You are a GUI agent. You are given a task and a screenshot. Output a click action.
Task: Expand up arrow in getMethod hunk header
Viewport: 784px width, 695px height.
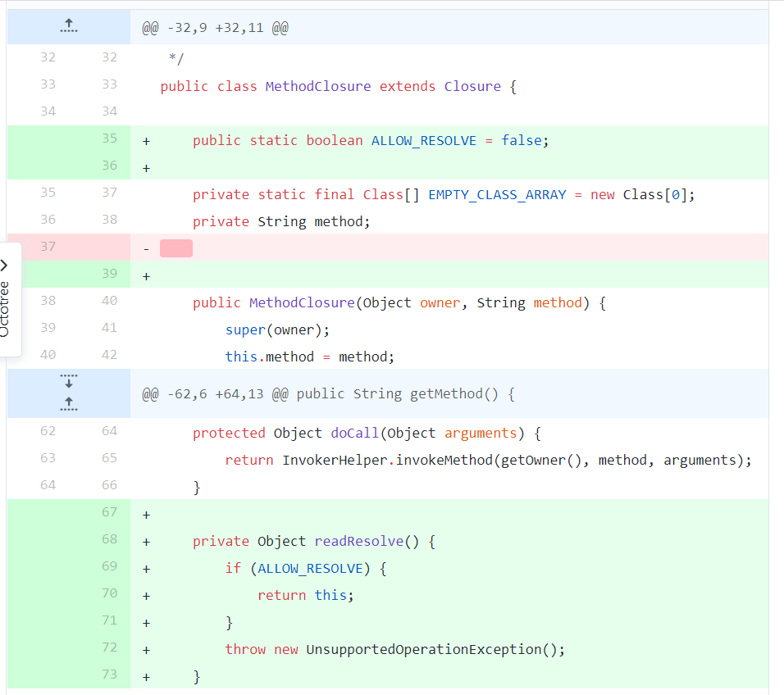coord(69,404)
